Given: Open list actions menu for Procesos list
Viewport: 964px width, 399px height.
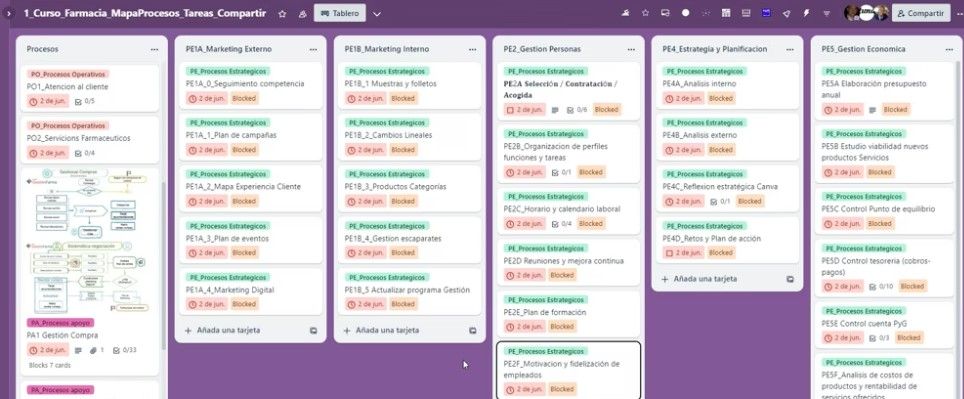Looking at the screenshot, I should click(x=154, y=49).
